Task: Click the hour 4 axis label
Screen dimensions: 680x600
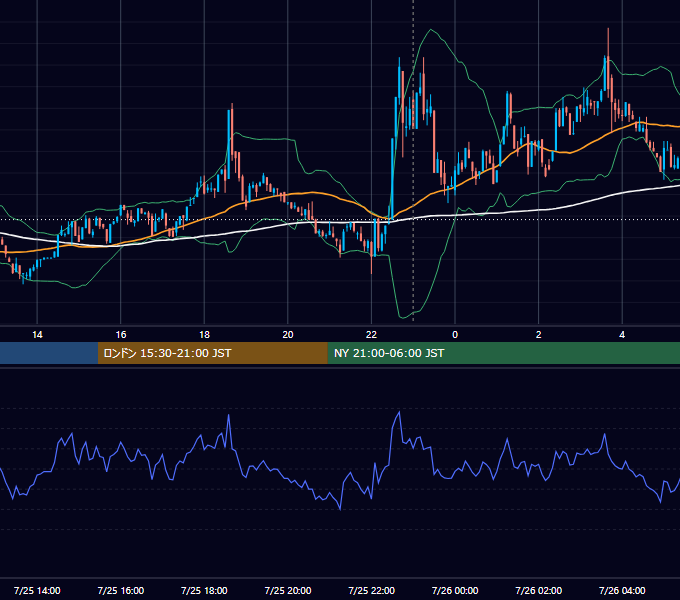Action: click(x=622, y=335)
